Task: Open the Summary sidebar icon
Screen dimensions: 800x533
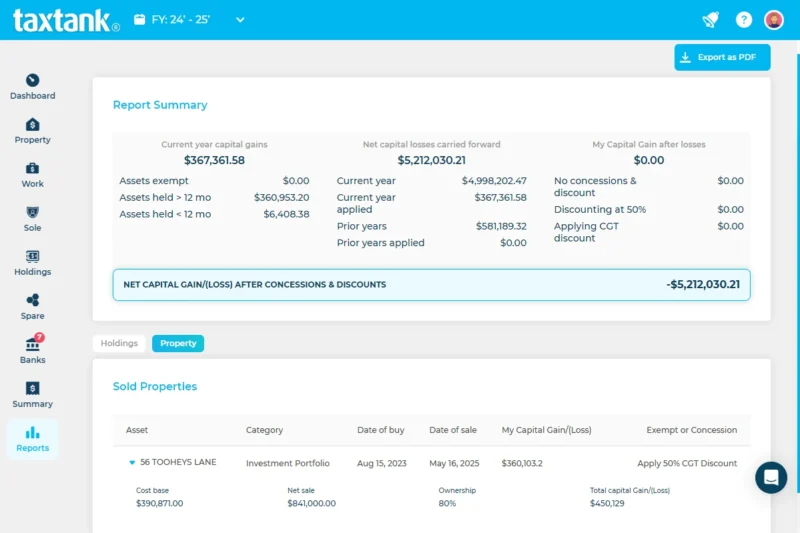Action: [x=32, y=389]
